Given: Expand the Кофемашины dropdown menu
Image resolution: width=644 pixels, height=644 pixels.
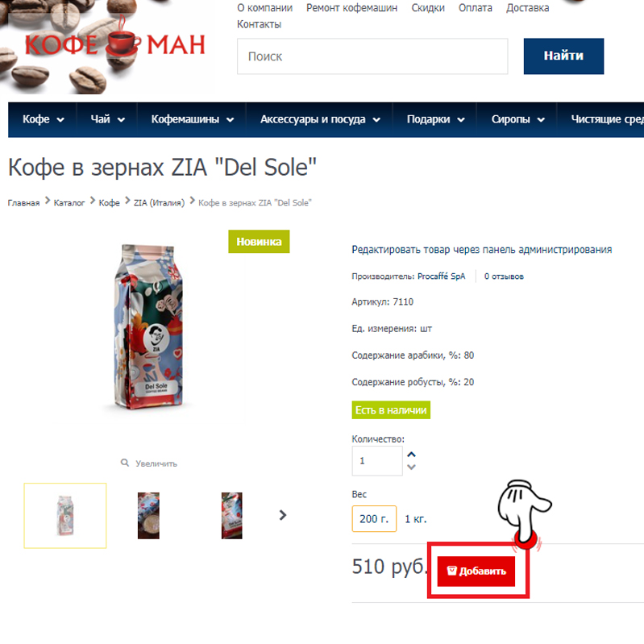Looking at the screenshot, I should 192,119.
